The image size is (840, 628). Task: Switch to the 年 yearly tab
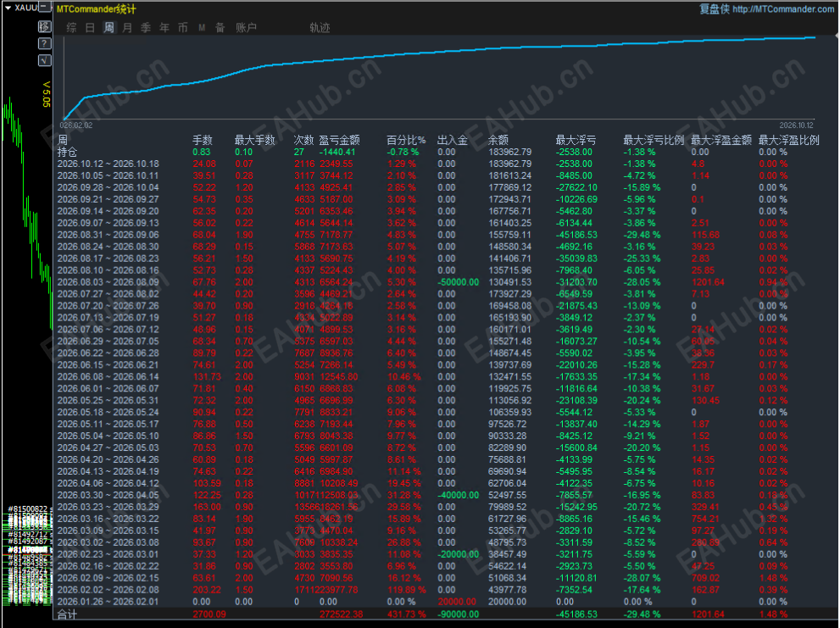tap(164, 28)
